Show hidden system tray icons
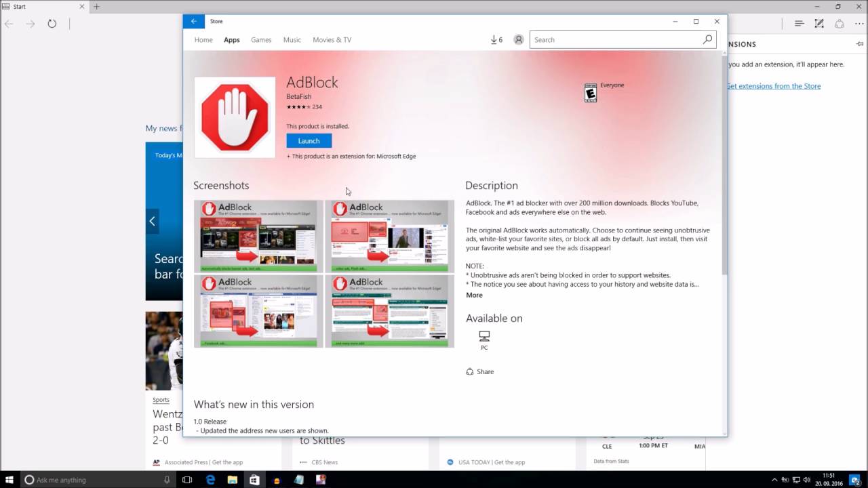Screen dimensions: 868x488 (774, 480)
